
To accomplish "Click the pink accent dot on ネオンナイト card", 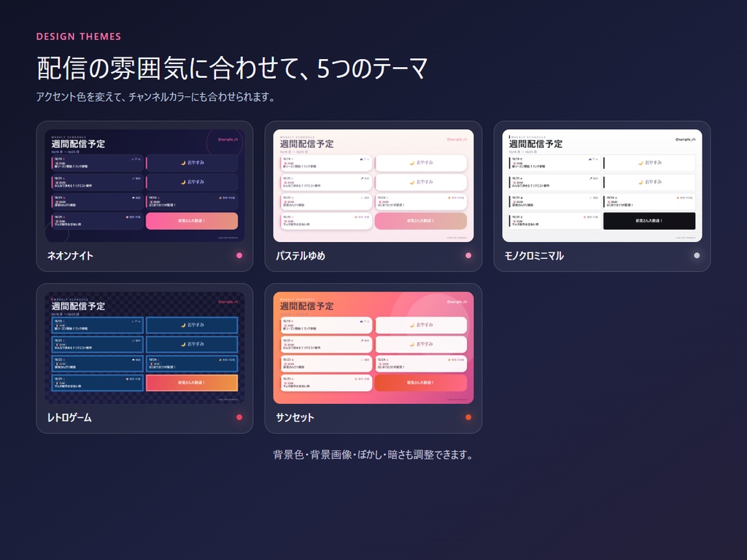I will (239, 256).
